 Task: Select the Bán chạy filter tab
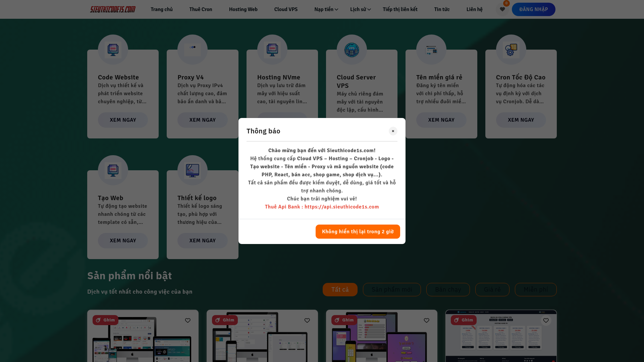click(448, 290)
